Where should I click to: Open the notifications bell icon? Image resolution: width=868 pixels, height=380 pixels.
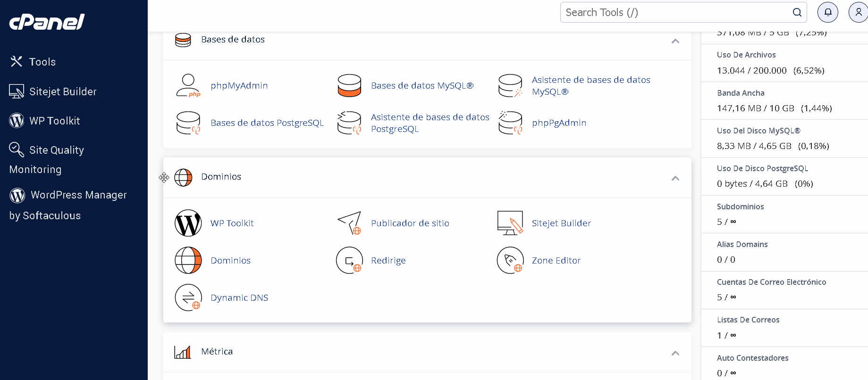point(828,12)
